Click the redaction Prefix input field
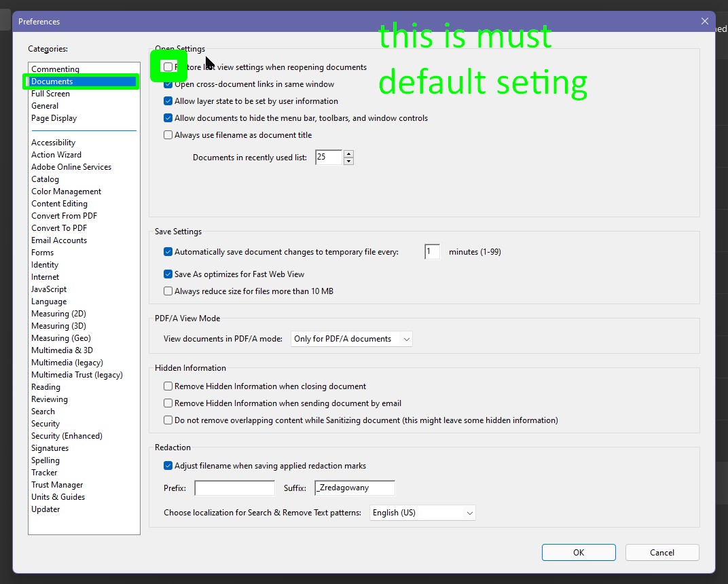The height and width of the screenshot is (584, 728). (234, 488)
